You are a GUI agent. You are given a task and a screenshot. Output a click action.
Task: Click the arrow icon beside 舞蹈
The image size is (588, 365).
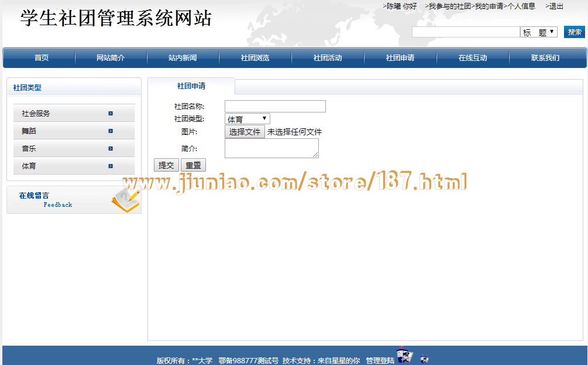tap(111, 131)
